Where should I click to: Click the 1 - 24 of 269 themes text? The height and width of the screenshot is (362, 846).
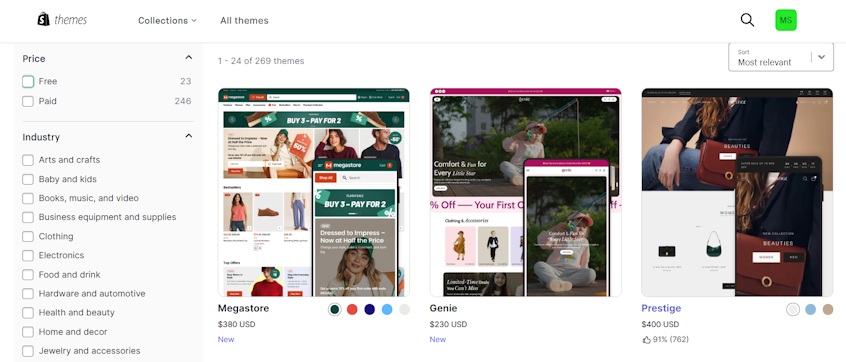coord(261,61)
